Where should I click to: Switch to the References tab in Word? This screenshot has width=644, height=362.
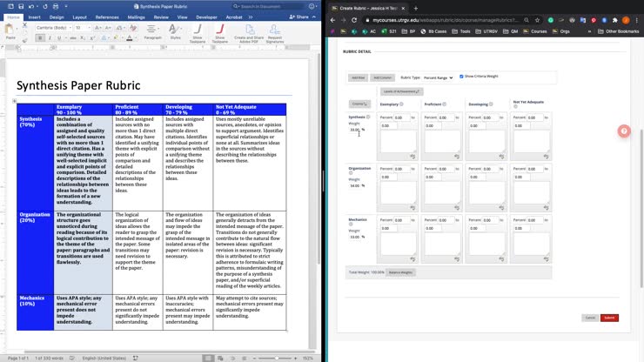pos(107,17)
